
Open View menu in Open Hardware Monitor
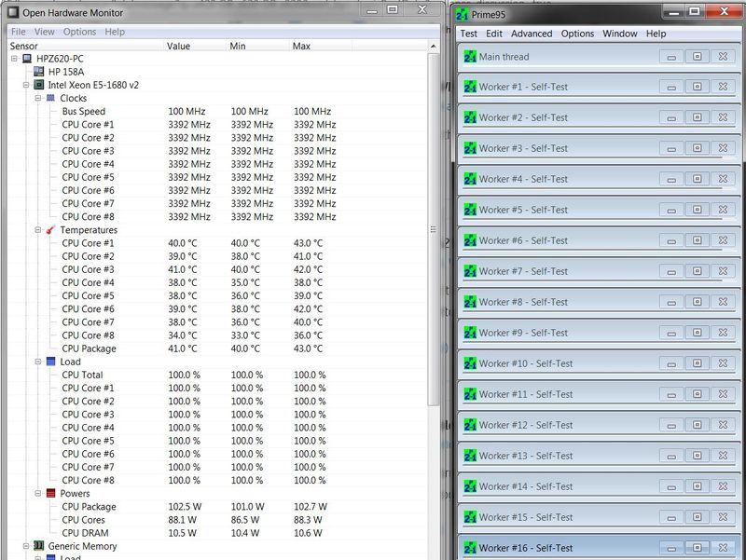coord(44,32)
